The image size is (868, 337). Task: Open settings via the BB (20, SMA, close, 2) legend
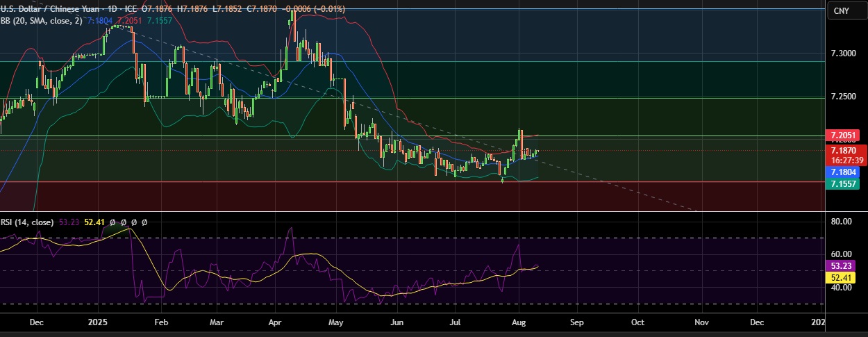pyautogui.click(x=42, y=21)
